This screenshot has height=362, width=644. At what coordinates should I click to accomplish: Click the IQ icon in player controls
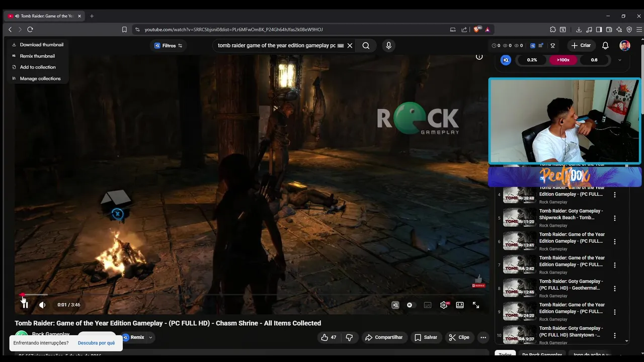coord(395,305)
